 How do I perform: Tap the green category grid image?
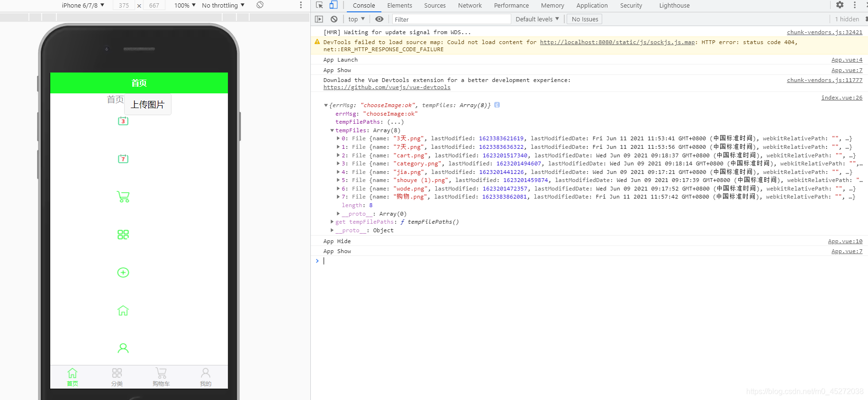coord(123,235)
